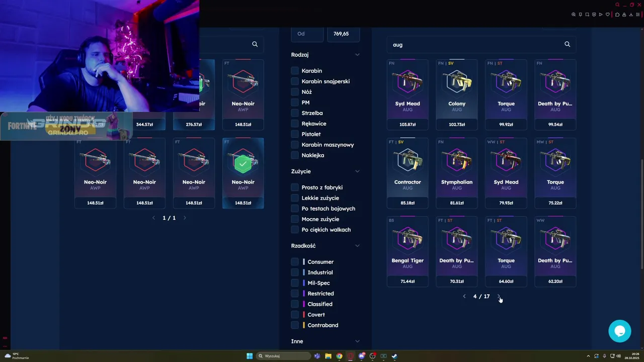Image resolution: width=644 pixels, height=362 pixels.
Task: Open Microsoft Teams from the taskbar
Action: pos(317,356)
